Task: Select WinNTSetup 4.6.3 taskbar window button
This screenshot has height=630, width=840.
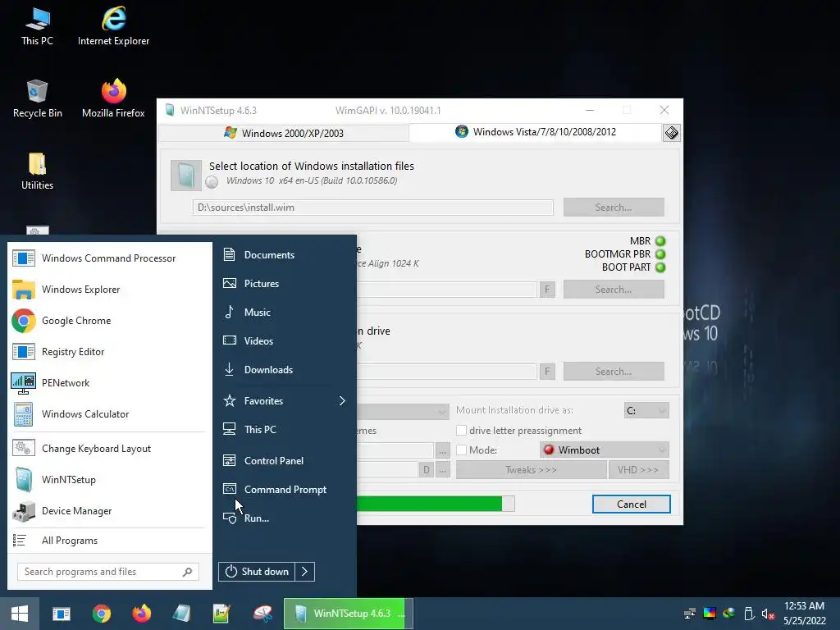Action: [x=348, y=614]
